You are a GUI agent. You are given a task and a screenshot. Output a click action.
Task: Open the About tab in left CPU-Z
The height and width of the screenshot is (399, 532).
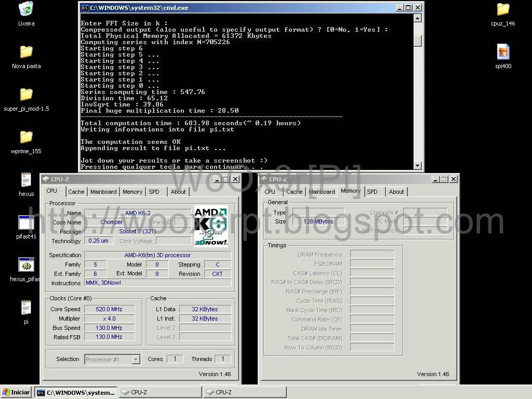pyautogui.click(x=178, y=192)
